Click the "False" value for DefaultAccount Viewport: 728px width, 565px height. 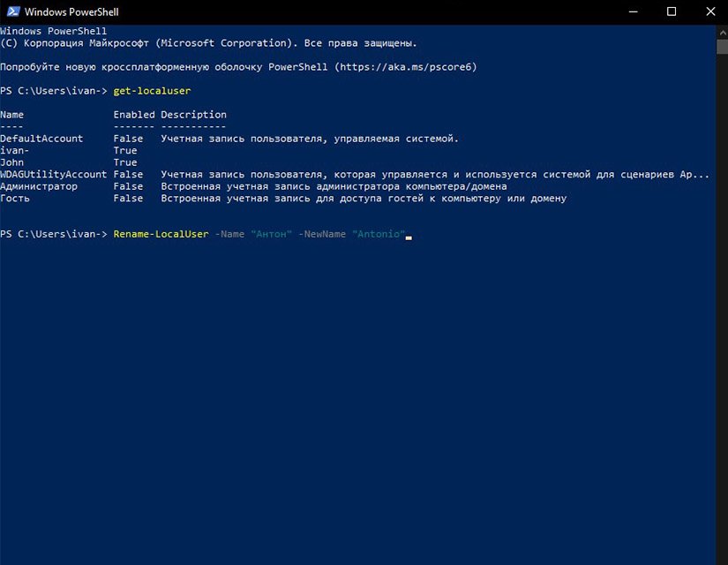[x=128, y=139]
